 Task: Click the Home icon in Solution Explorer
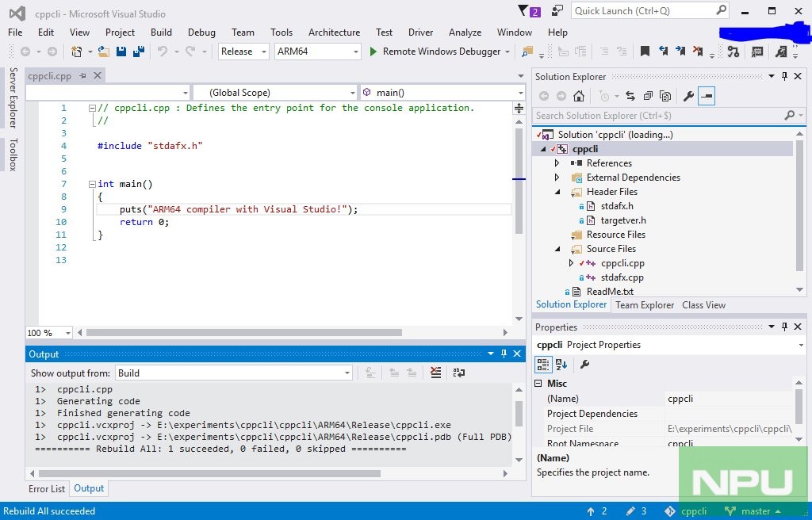[x=579, y=97]
